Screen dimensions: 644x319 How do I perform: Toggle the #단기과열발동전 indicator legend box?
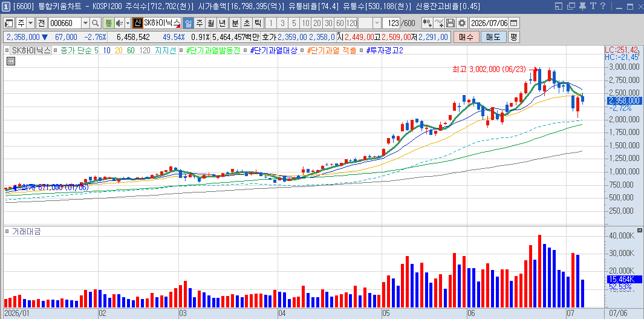(x=181, y=51)
